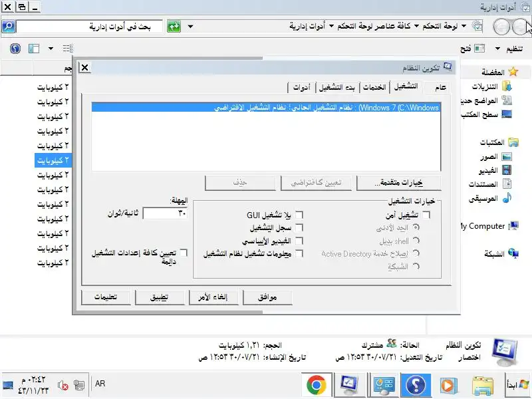The height and width of the screenshot is (399, 532).
Task: Select the desktop item سطح المكتب
Action: click(x=487, y=114)
